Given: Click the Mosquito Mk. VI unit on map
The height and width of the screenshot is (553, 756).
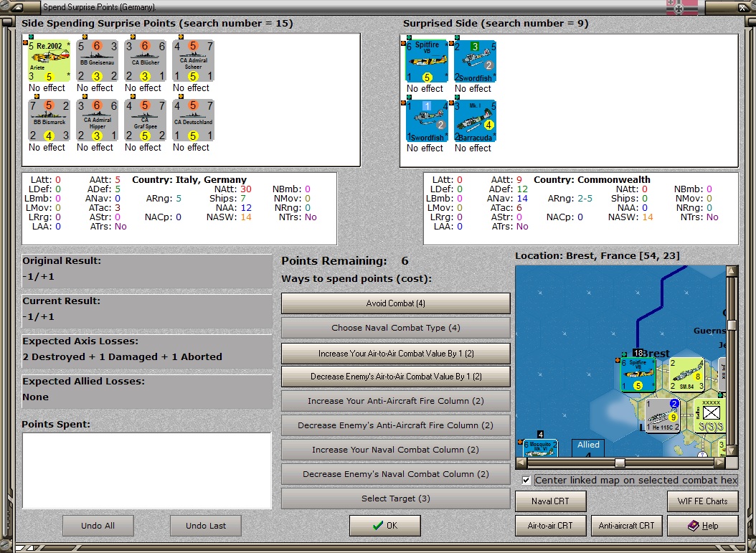Looking at the screenshot, I should pyautogui.click(x=540, y=448).
